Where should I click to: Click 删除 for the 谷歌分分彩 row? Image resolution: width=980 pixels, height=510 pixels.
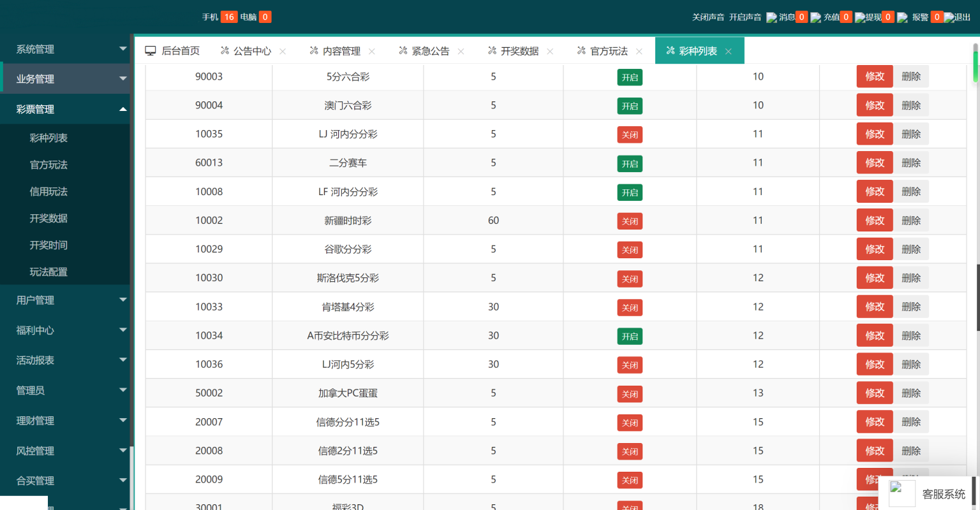click(910, 249)
